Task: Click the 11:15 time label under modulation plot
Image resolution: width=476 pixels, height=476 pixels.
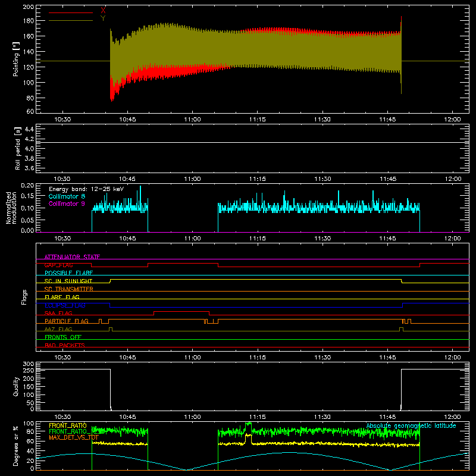Action: [x=258, y=239]
